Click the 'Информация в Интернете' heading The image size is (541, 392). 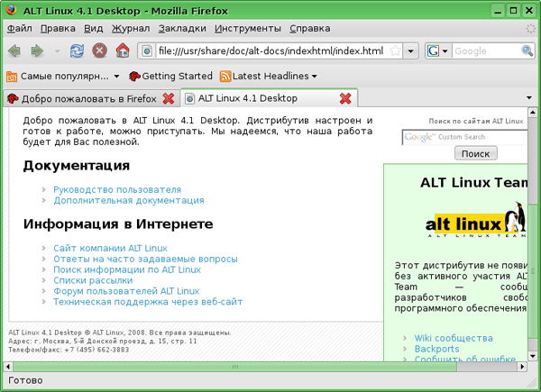pos(118,224)
